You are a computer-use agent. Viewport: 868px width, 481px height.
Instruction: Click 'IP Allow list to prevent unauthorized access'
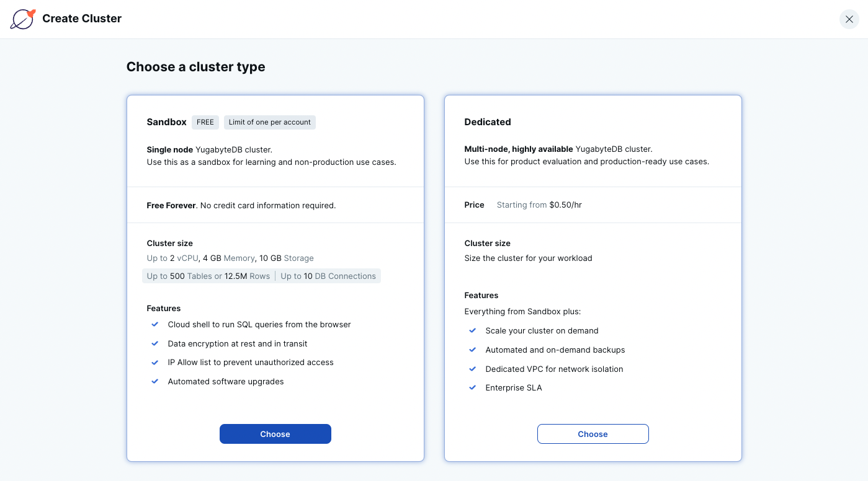(x=251, y=362)
